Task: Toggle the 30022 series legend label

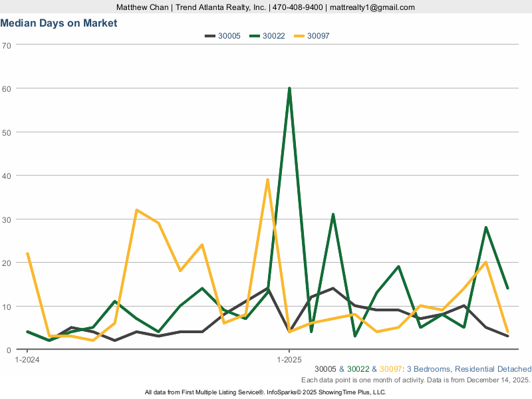Action: tap(274, 36)
